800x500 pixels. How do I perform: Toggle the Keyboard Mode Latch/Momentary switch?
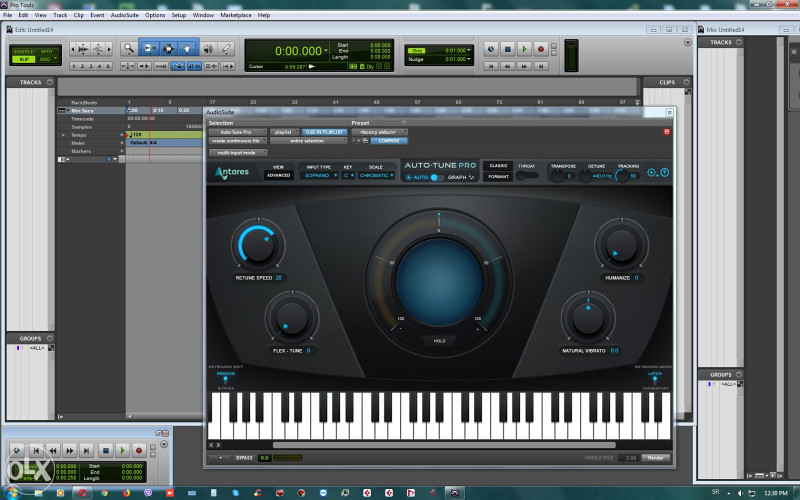tap(655, 380)
